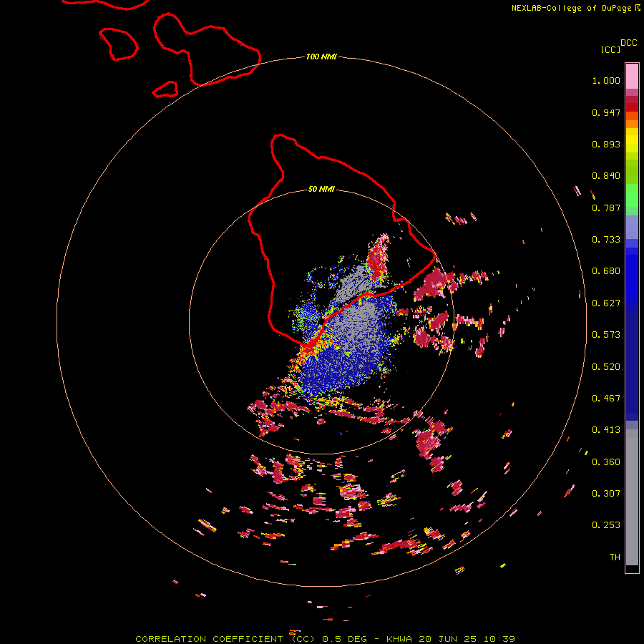Screen dimensions: 644x644
Task: Select the 0.573 scale value
Action: tap(606, 335)
